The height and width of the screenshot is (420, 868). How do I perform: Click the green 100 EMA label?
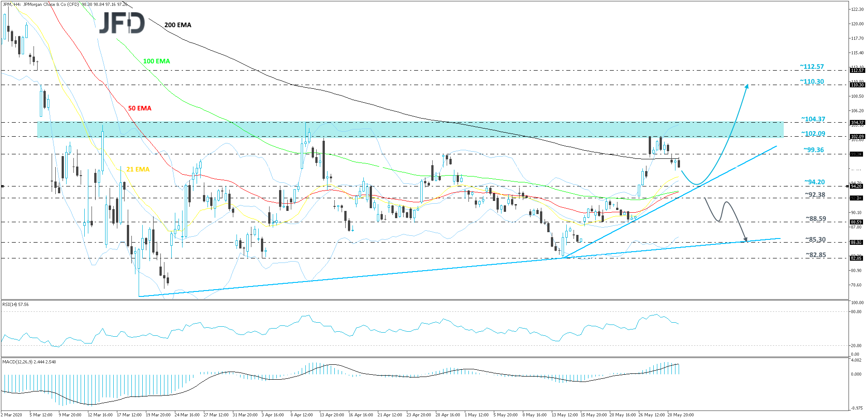(156, 61)
